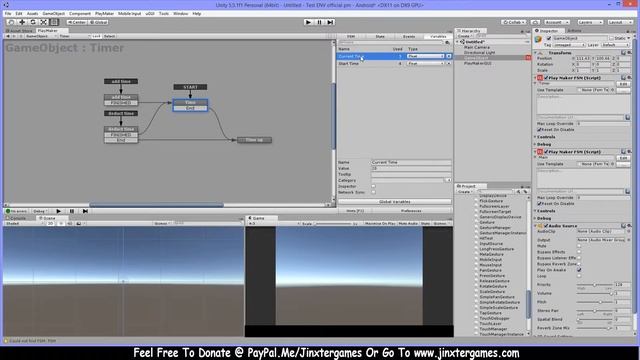Viewport: 640px width, 360px height.
Task: Click PlayMaker icon beside GameObject in Hierarchy
Action: coord(528,58)
